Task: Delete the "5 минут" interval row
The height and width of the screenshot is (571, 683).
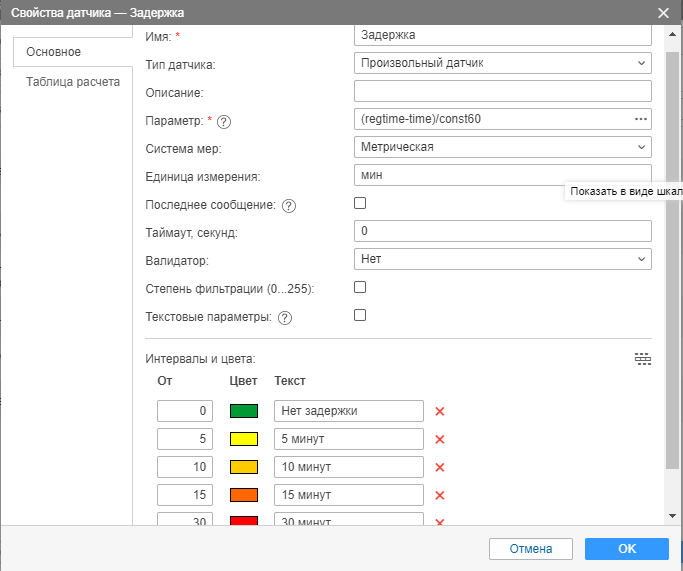Action: 439,439
